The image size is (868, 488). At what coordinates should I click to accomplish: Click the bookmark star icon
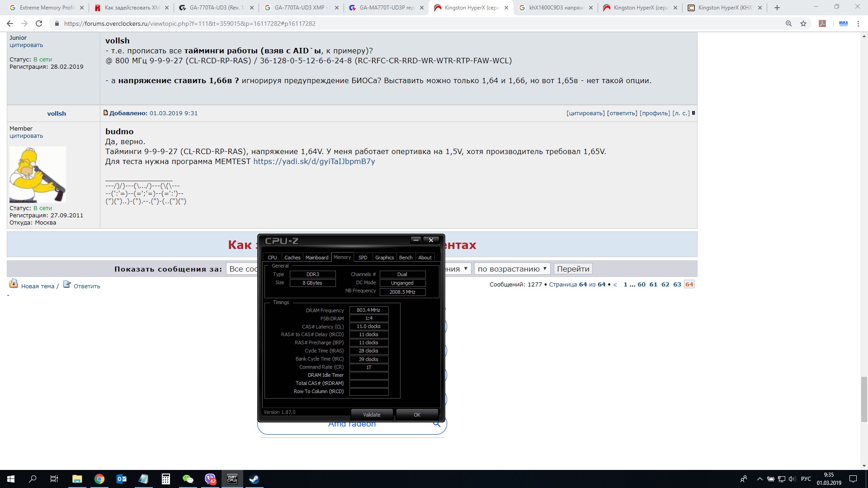coord(803,23)
